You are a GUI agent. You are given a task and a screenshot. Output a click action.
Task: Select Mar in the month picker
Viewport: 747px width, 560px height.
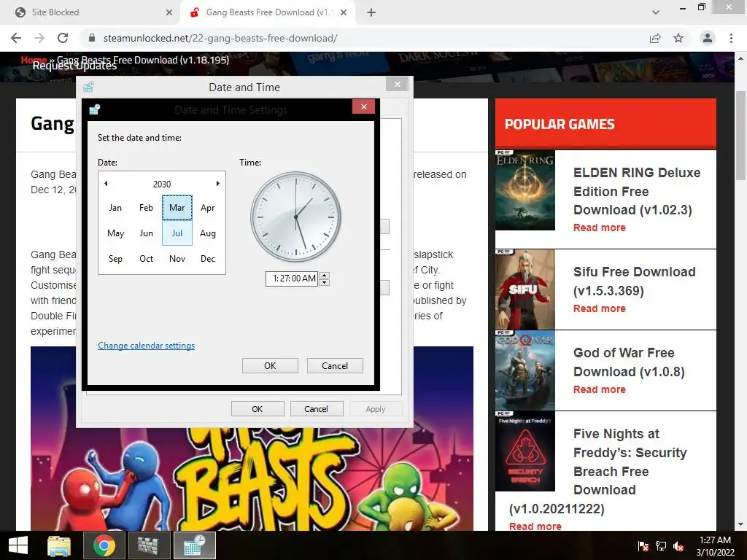[177, 208]
